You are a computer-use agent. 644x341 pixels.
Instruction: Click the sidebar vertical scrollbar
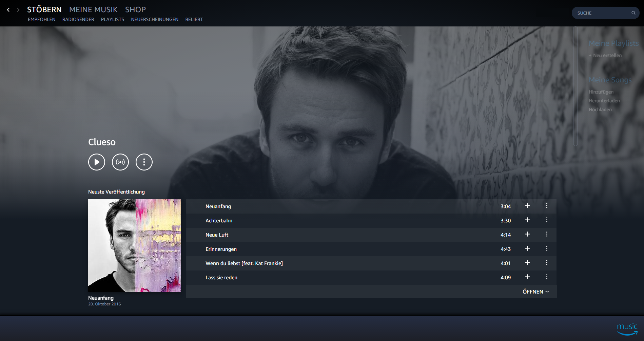[x=575, y=86]
